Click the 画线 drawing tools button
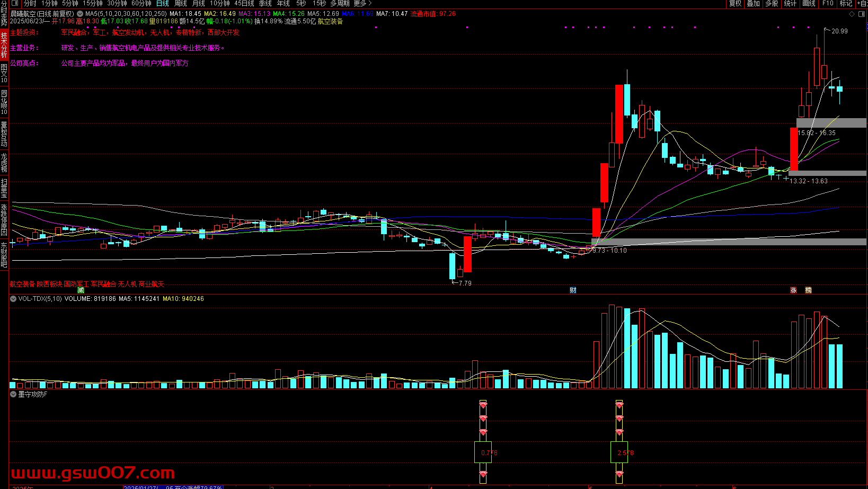 point(809,4)
